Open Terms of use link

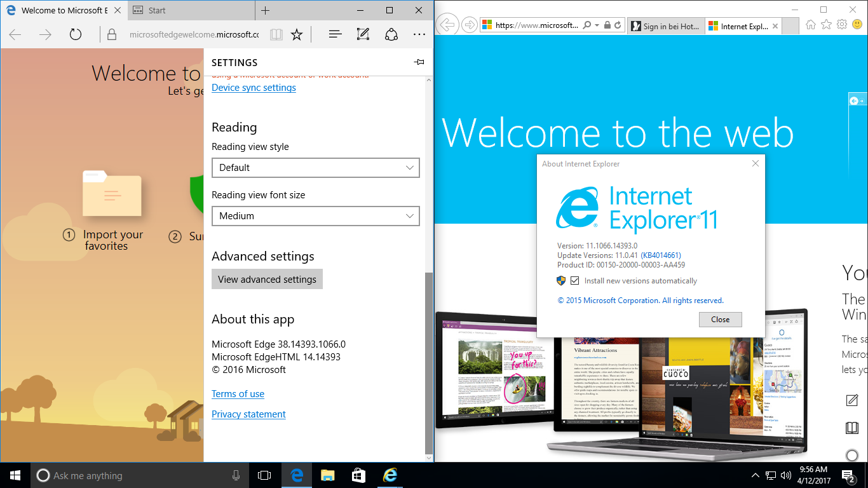pos(238,394)
